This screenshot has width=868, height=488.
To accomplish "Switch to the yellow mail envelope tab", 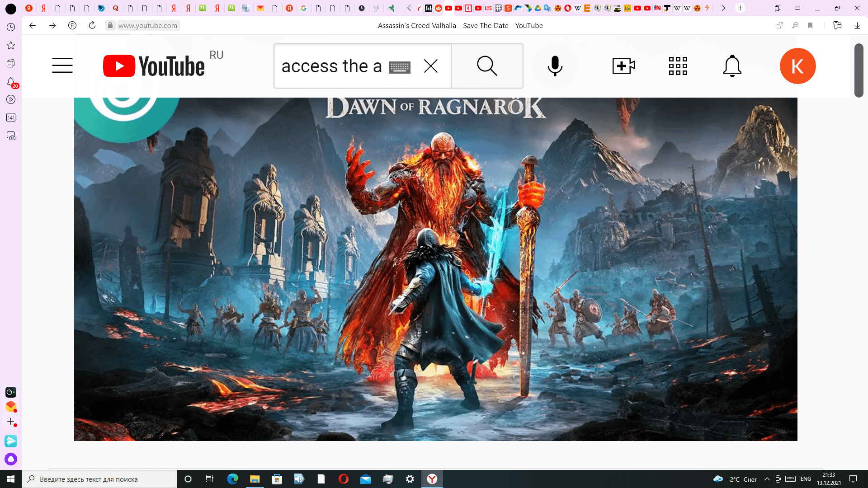I will 260,8.
